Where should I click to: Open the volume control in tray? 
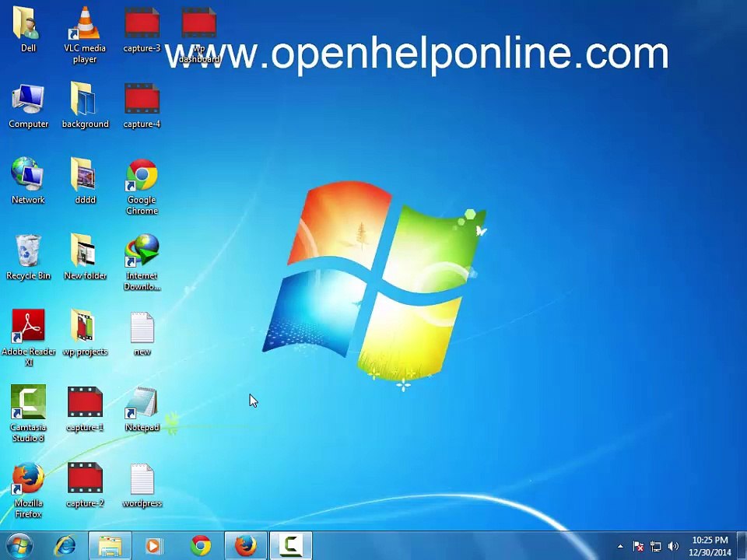click(673, 546)
